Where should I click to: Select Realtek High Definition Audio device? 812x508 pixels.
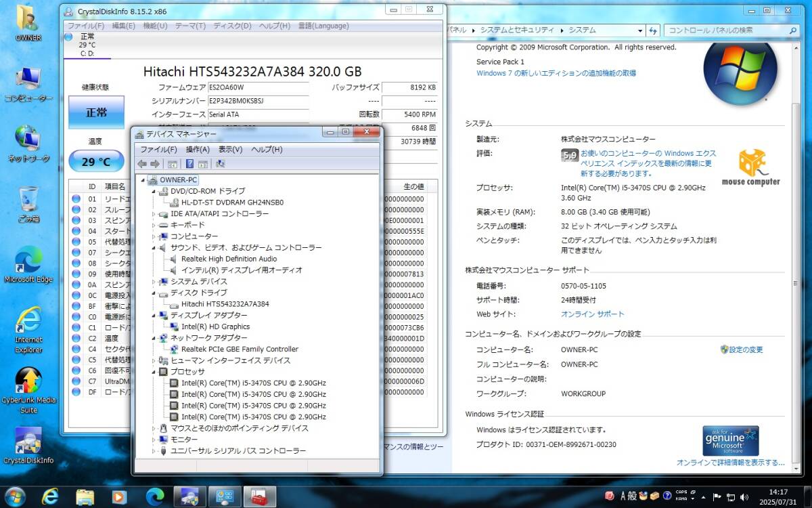[x=229, y=259]
